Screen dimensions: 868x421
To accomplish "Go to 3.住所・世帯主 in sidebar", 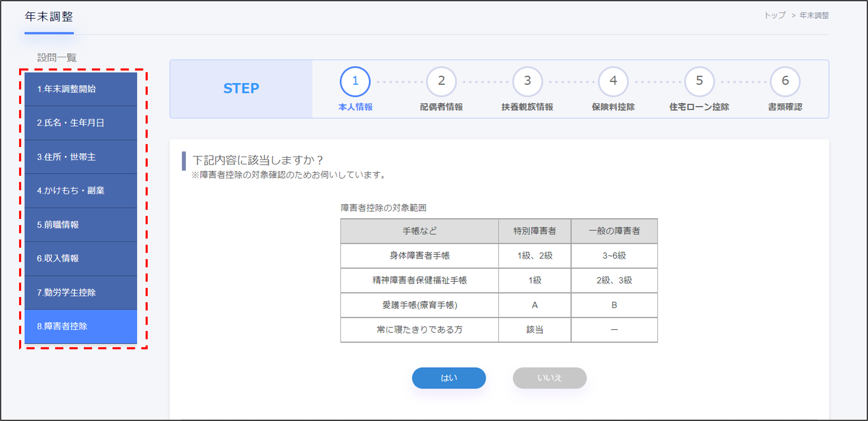I will point(81,157).
